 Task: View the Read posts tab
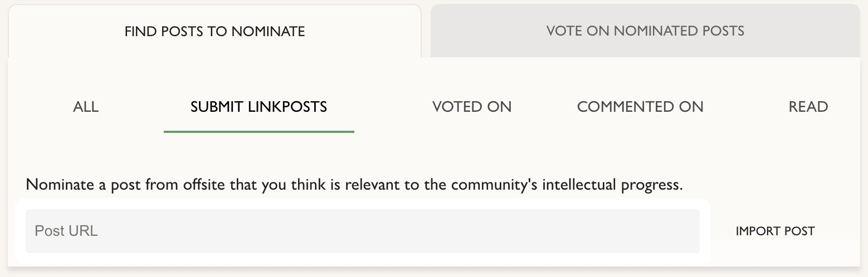coord(808,107)
